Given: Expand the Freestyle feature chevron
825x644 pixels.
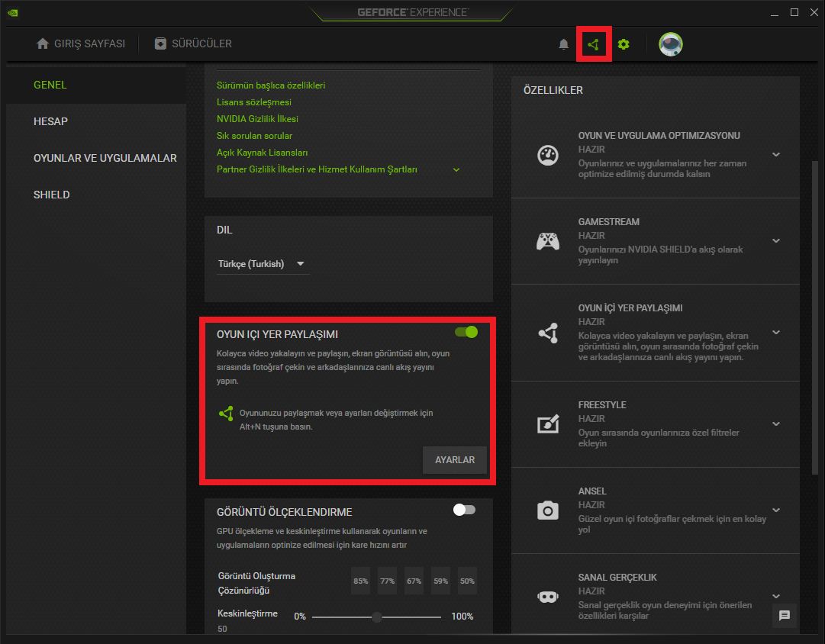Looking at the screenshot, I should coord(776,424).
